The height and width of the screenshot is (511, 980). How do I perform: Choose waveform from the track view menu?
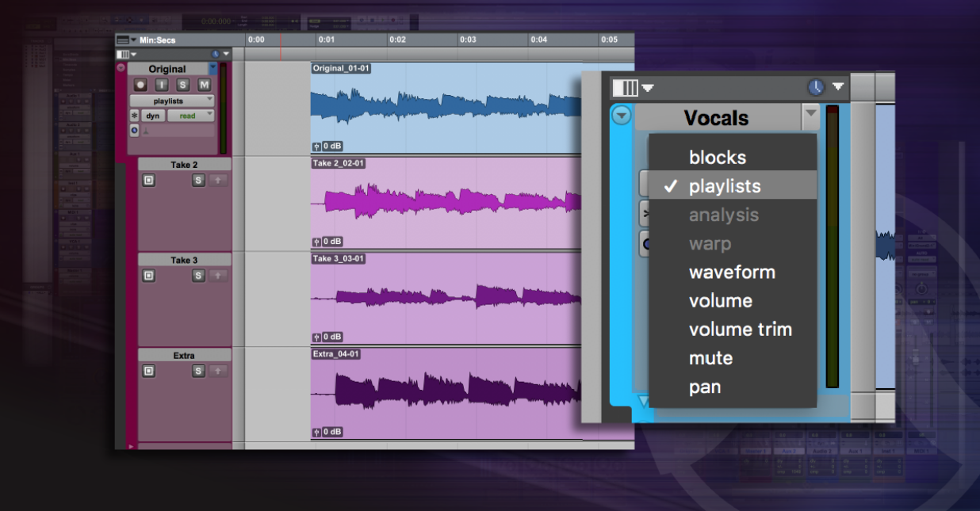[x=732, y=272]
